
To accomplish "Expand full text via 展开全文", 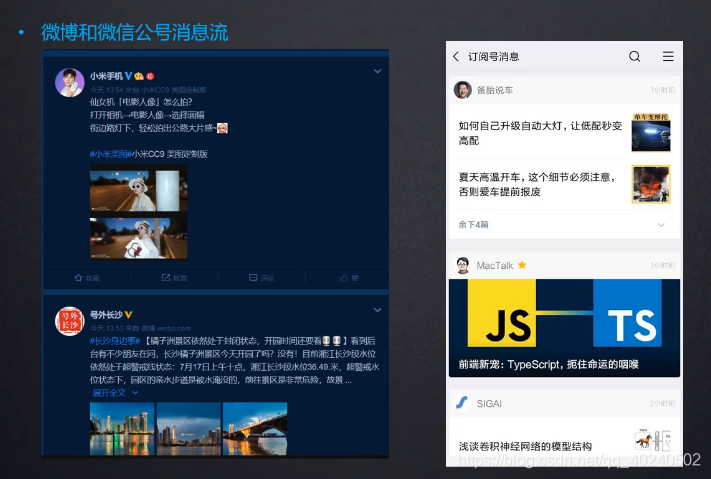I will click(x=115, y=393).
